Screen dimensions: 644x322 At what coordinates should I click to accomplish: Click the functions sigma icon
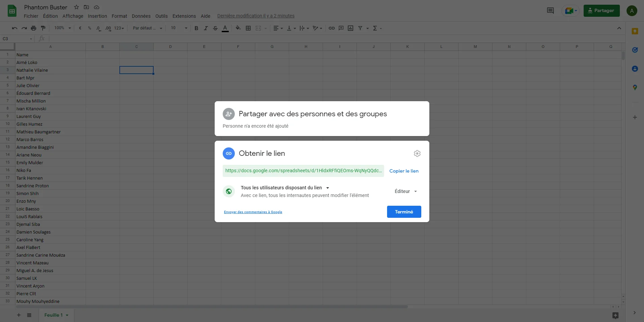(375, 28)
